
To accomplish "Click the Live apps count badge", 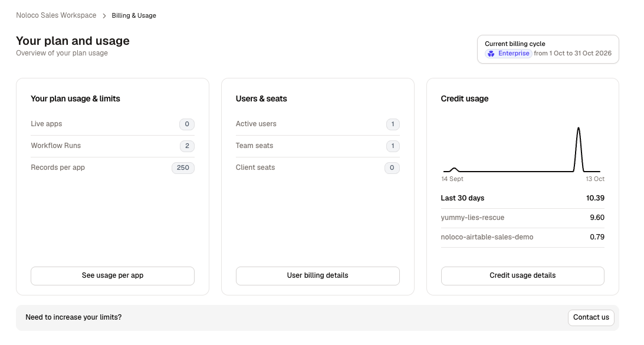I will [x=187, y=124].
